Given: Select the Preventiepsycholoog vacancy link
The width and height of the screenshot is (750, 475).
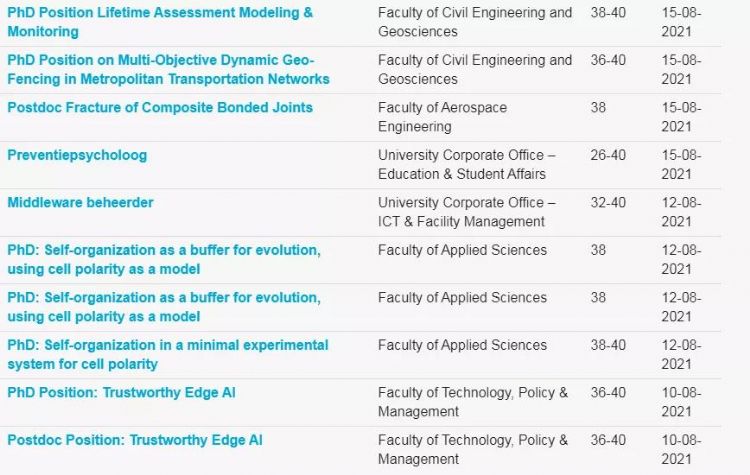Looking at the screenshot, I should coord(77,155).
